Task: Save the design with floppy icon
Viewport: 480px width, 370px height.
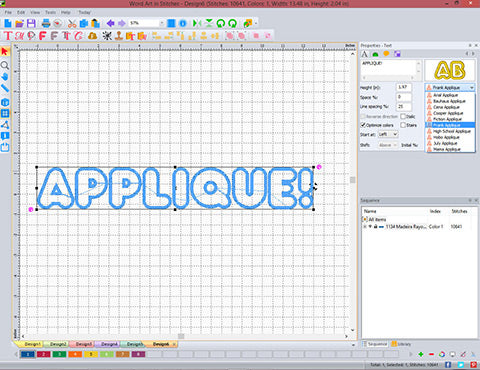Action: click(x=31, y=23)
